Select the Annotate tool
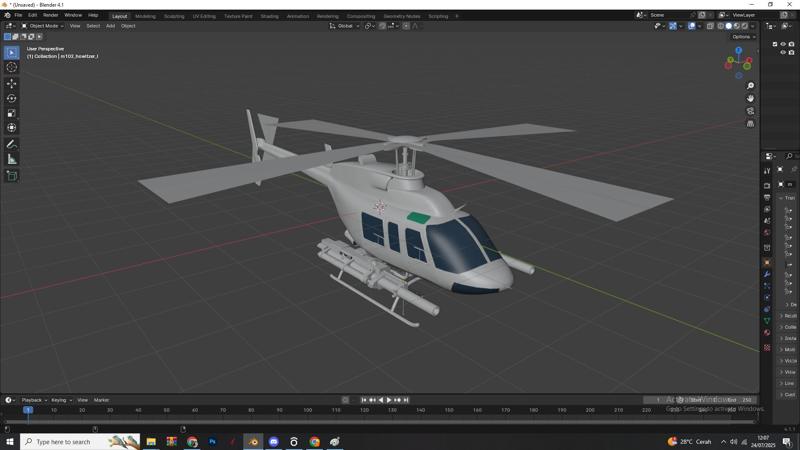 (11, 145)
